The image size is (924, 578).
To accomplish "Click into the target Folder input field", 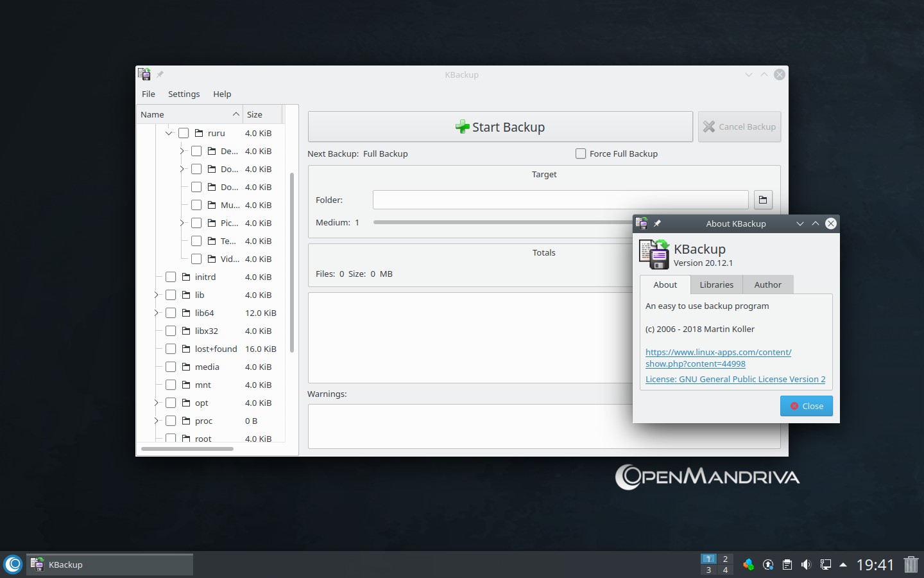I will (561, 200).
